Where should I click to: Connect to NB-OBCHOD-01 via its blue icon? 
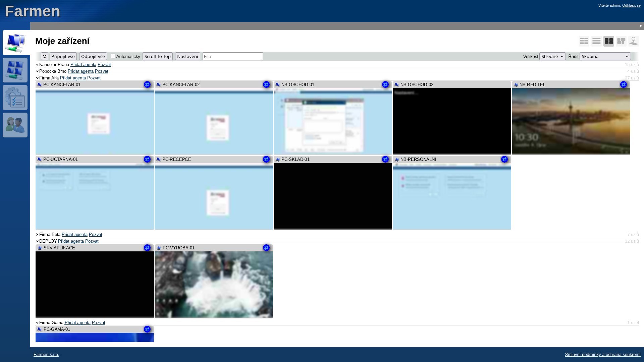click(x=385, y=84)
